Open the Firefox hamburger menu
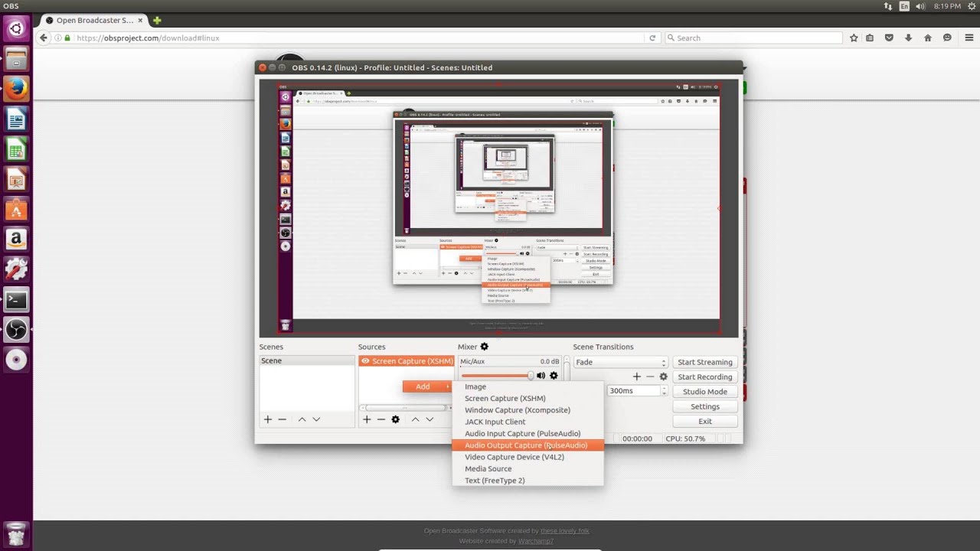Image resolution: width=980 pixels, height=551 pixels. point(969,37)
